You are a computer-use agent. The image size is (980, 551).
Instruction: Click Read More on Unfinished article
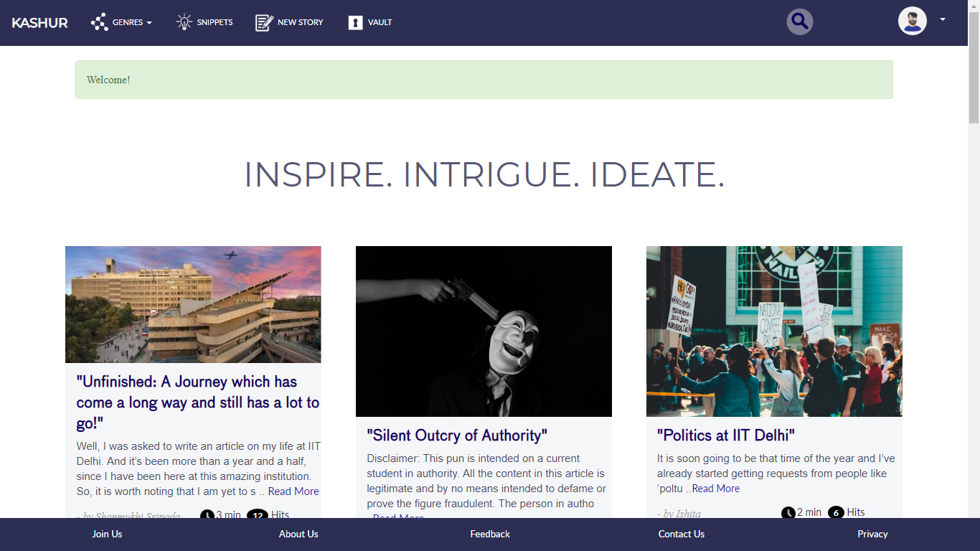pyautogui.click(x=293, y=491)
